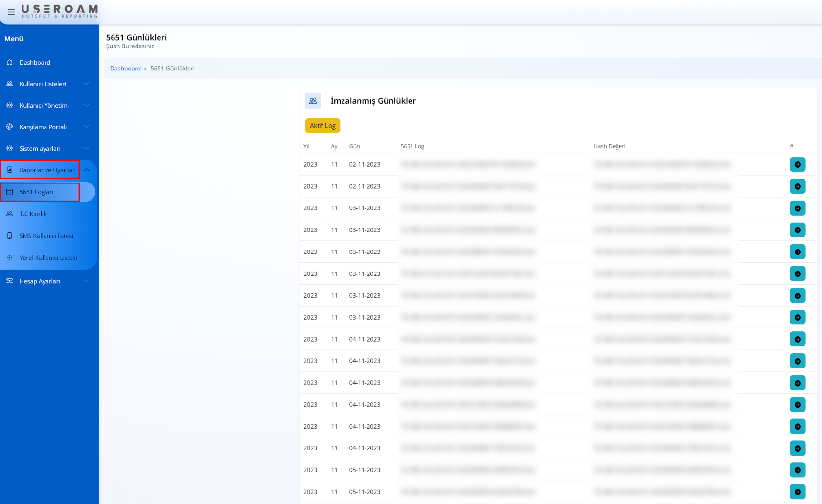Click the USEROAM logo
The height and width of the screenshot is (504, 822).
(59, 11)
